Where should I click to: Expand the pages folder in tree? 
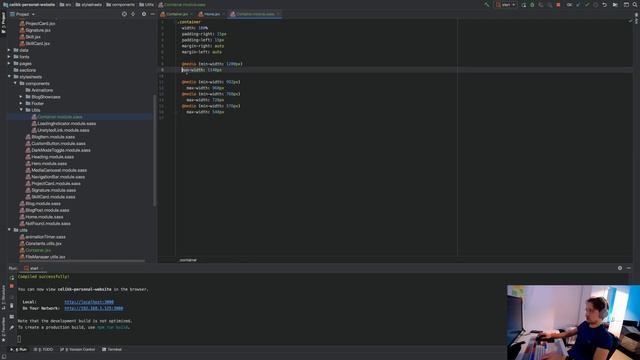tap(9, 63)
